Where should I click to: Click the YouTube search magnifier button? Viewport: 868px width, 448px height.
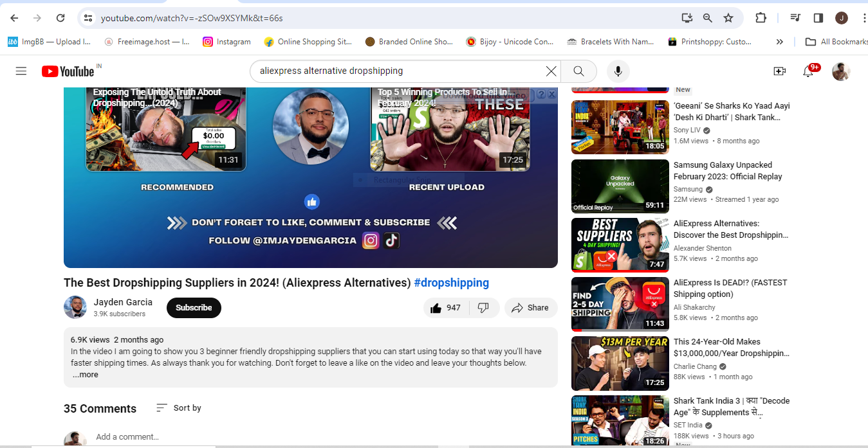coord(578,71)
